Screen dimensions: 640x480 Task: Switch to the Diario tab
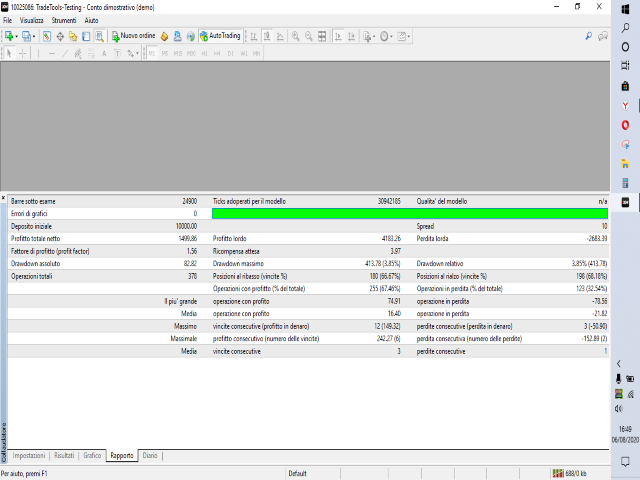pyautogui.click(x=150, y=456)
